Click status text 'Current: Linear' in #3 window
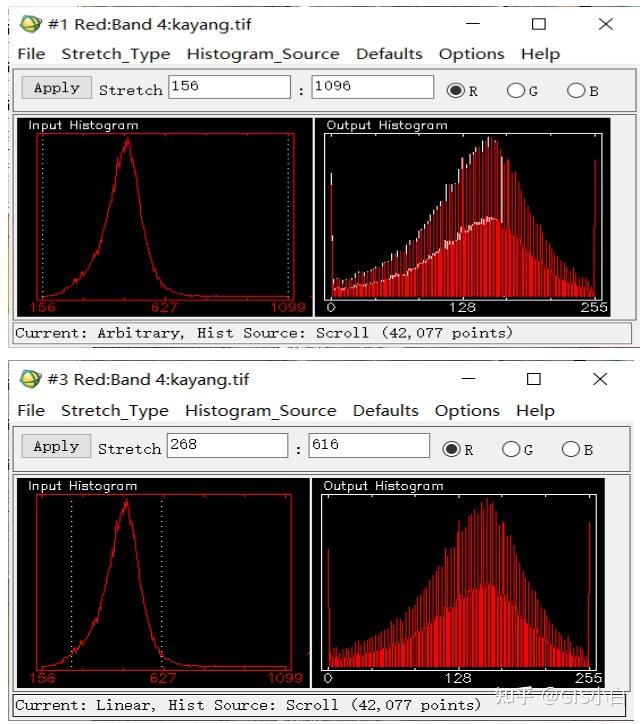Image resolution: width=644 pixels, height=724 pixels. click(85, 705)
